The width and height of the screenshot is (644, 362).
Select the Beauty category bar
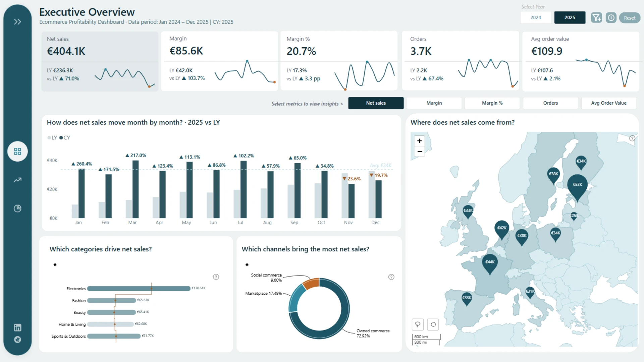111,312
